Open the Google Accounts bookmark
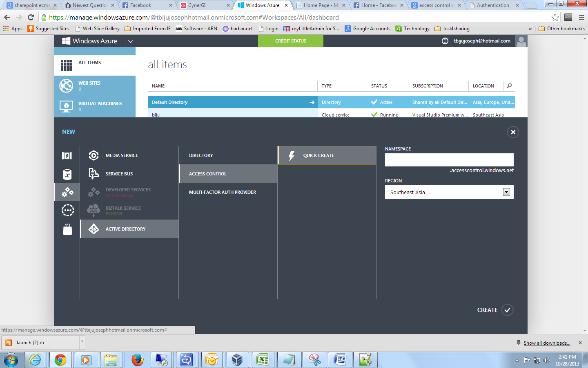The height and width of the screenshot is (368, 588). [x=367, y=29]
